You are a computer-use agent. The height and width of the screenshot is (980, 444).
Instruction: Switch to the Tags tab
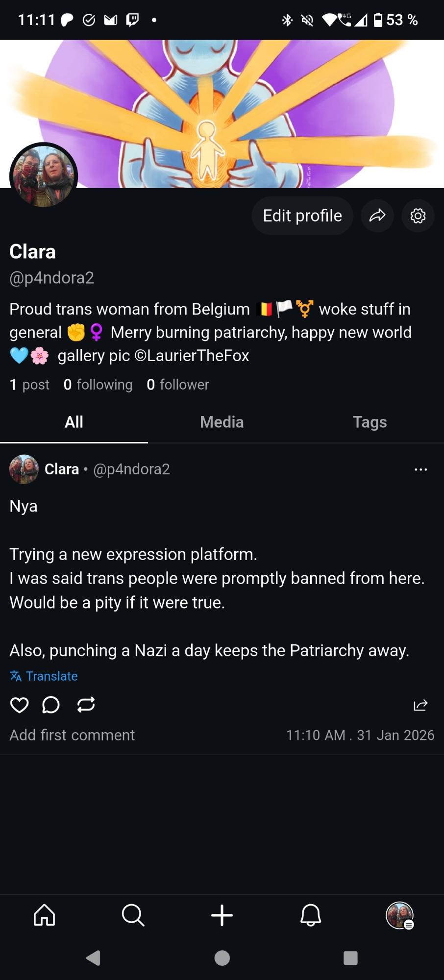tap(370, 422)
